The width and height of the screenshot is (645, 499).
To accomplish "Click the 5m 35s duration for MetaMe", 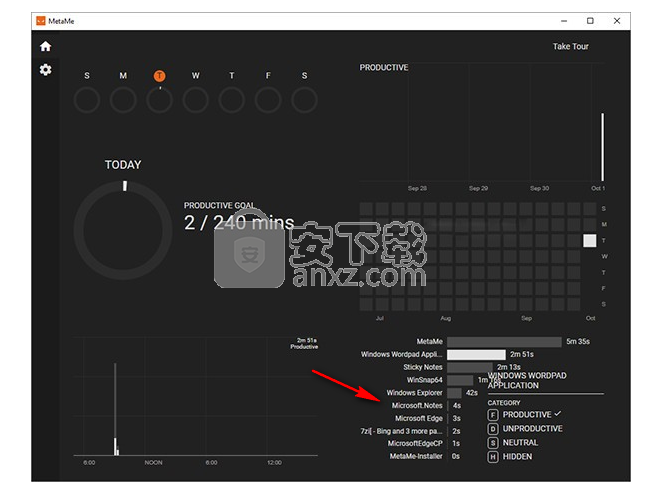I will point(578,341).
